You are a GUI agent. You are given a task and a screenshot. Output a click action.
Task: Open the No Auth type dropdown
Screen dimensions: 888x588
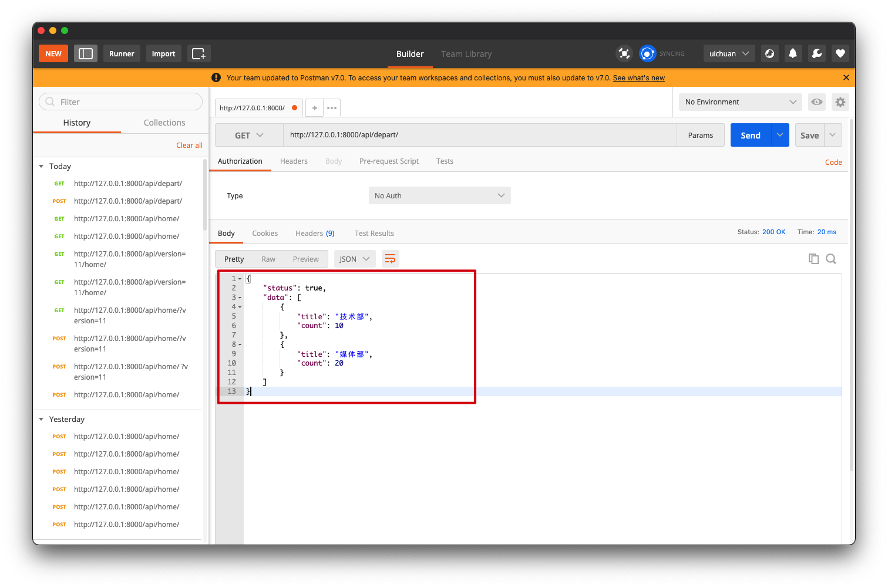(x=440, y=195)
